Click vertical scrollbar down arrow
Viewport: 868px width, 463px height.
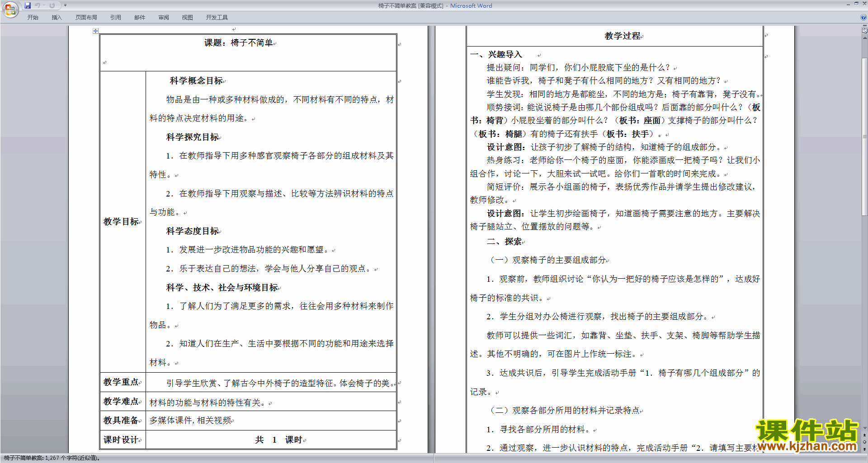865,428
